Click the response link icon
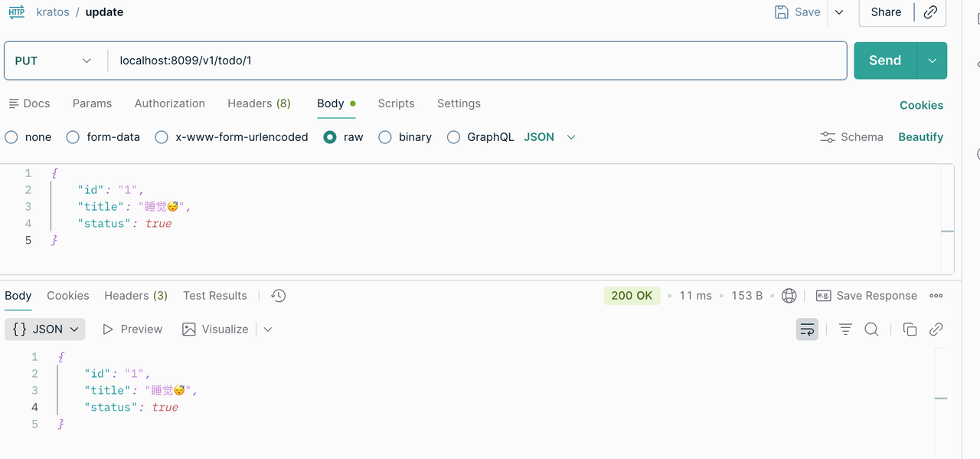 [x=936, y=329]
